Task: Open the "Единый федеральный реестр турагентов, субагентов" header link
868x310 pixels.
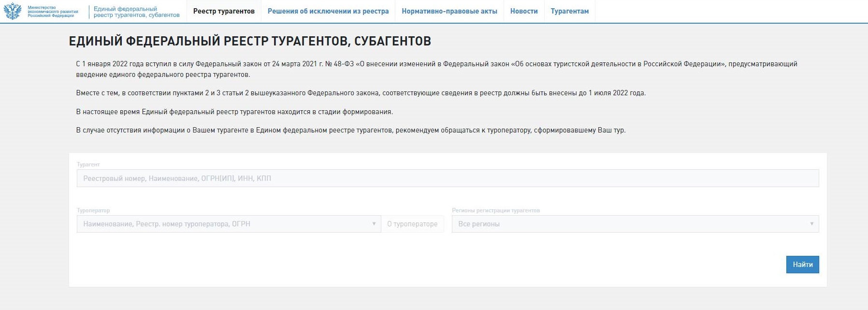Action: (x=136, y=12)
